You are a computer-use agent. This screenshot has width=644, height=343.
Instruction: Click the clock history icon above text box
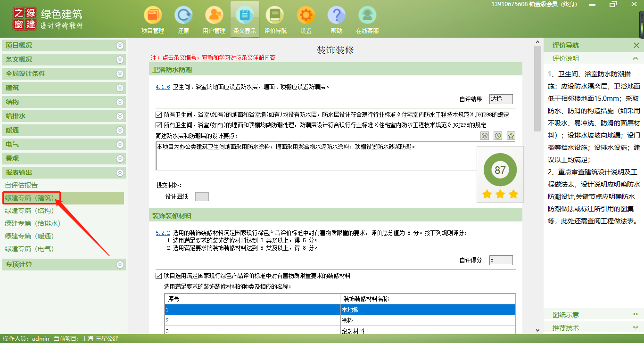tap(498, 136)
